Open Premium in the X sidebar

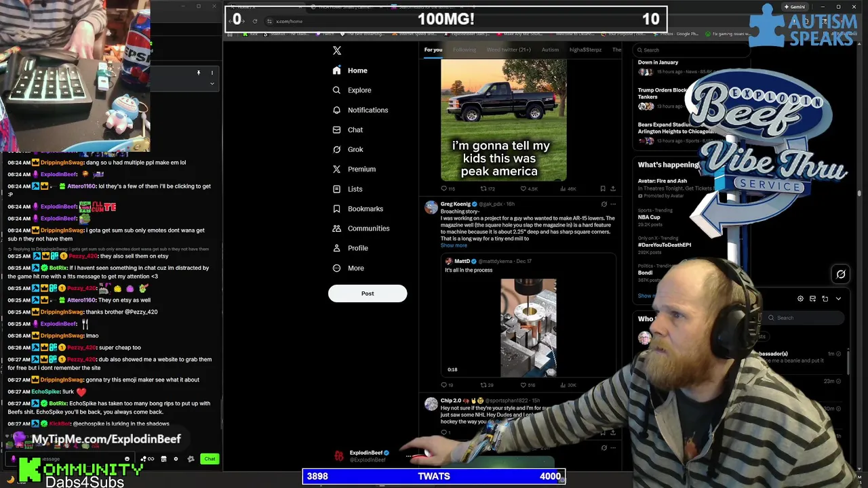pyautogui.click(x=353, y=169)
